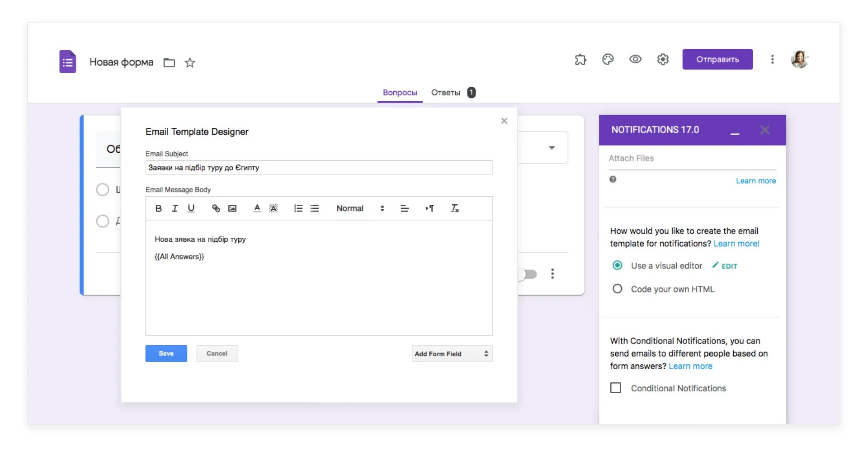Screen dimensions: 868x452
Task: Insert link in email body
Action: (216, 208)
